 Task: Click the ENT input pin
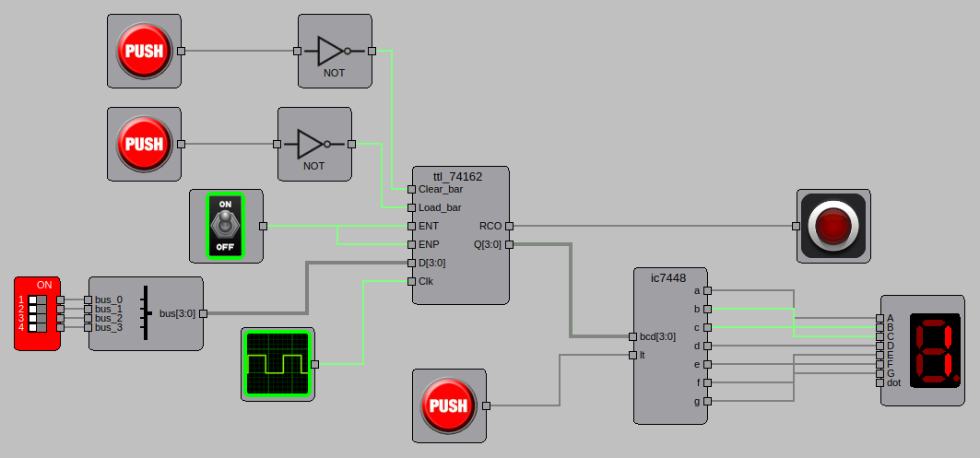[x=411, y=226]
